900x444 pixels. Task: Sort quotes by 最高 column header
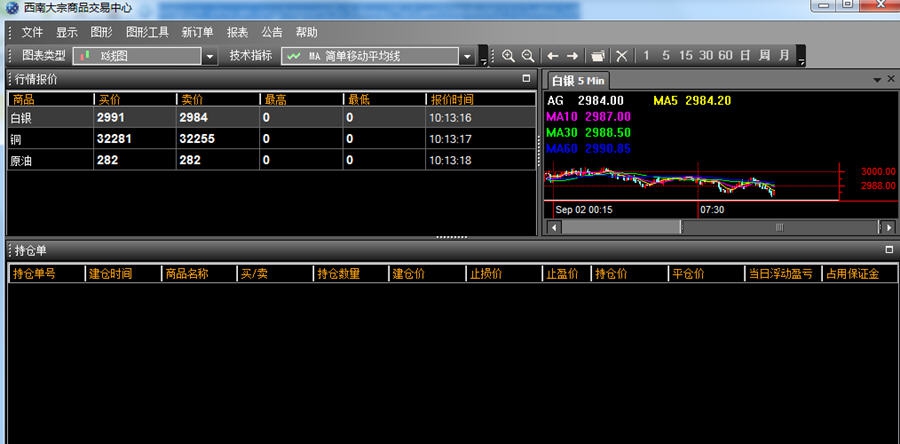tap(301, 99)
